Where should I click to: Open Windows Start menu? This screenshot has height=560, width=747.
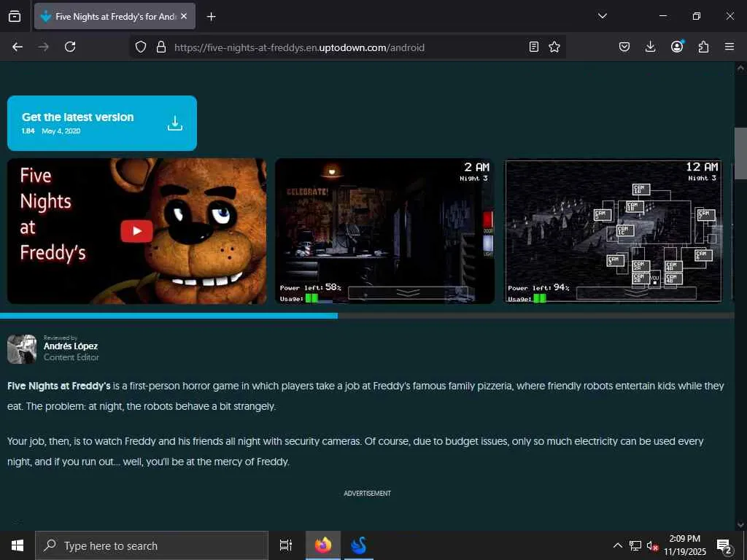coord(18,545)
